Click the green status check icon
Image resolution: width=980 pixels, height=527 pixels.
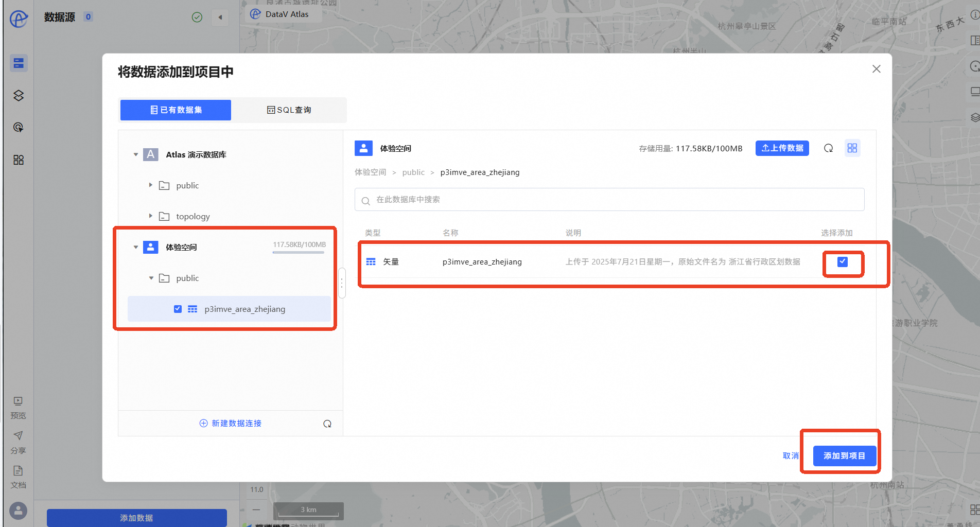(197, 17)
